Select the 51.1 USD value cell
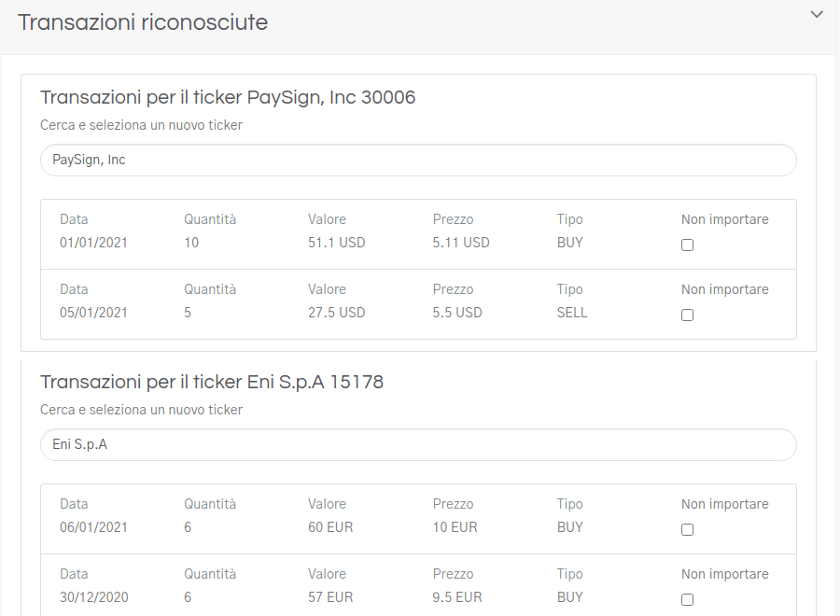Screen dimensions: 840x616 pos(337,243)
